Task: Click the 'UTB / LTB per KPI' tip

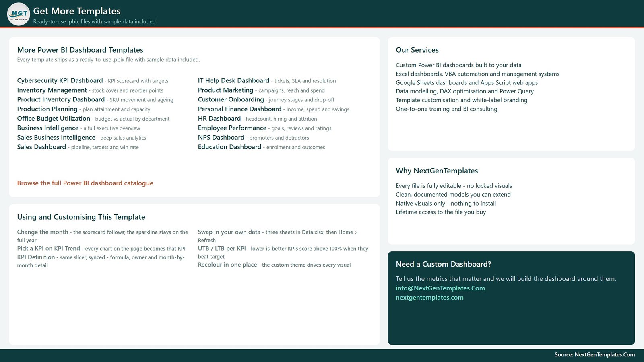Action: pos(283,253)
